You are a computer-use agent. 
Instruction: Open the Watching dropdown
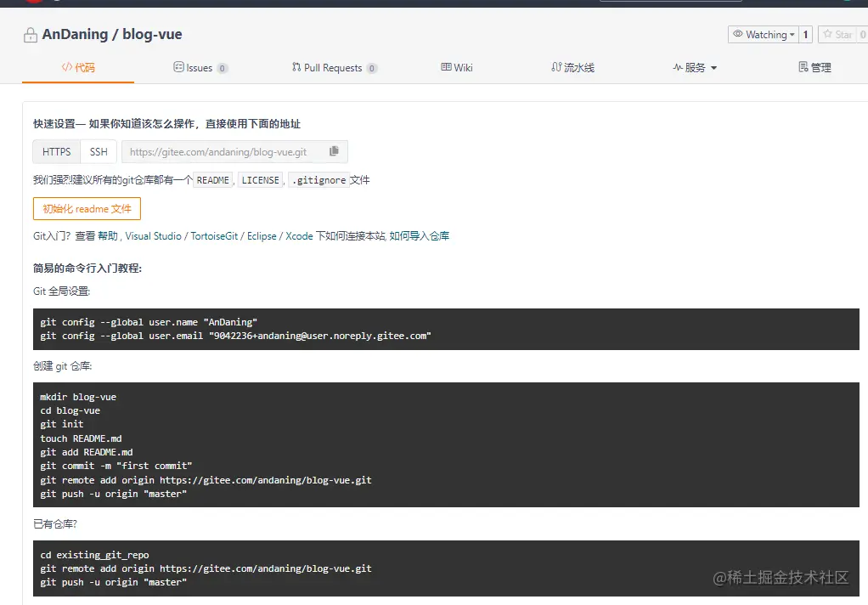coord(764,34)
